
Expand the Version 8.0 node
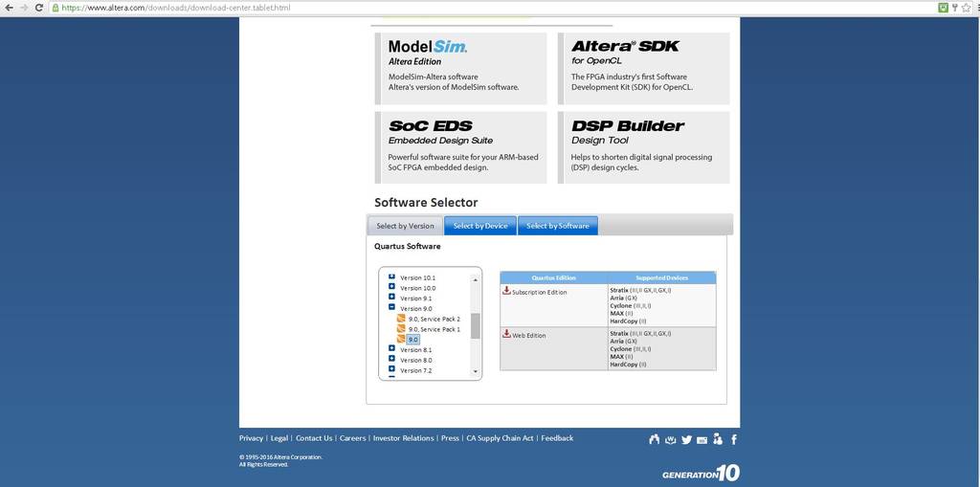[x=391, y=359]
